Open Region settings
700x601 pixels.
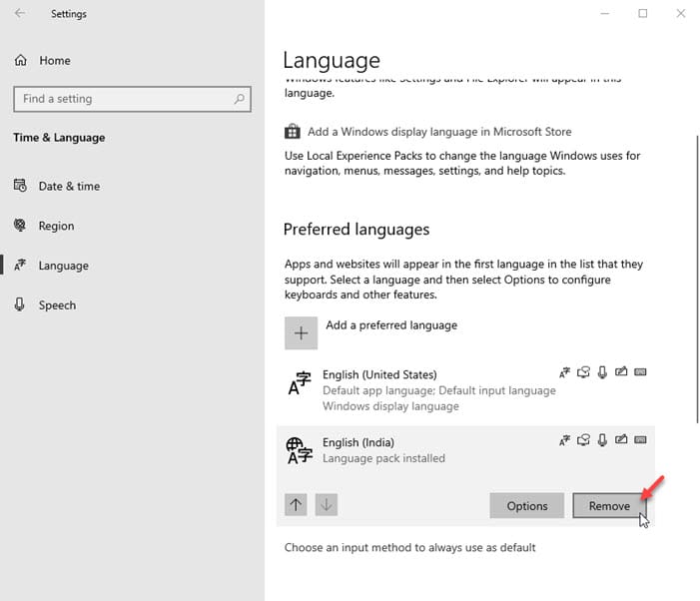[x=56, y=226]
